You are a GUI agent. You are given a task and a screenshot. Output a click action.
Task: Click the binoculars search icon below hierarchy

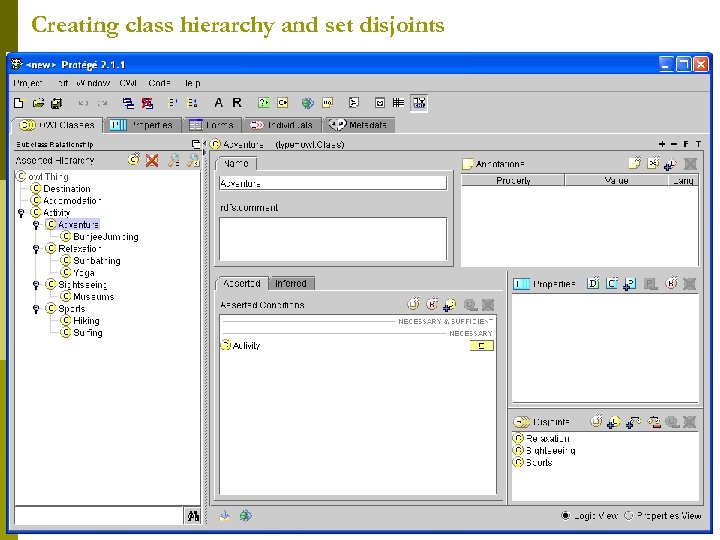[193, 516]
